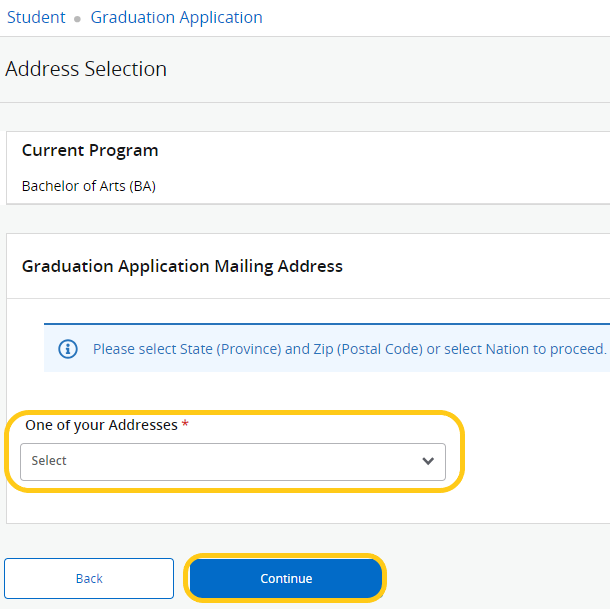The image size is (610, 609).
Task: Click the Current Program heading
Action: pyautogui.click(x=90, y=151)
